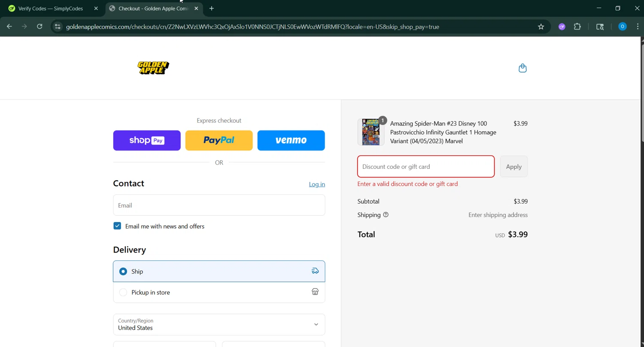Open Chrome three-dot menu
644x347 pixels.
click(x=638, y=27)
